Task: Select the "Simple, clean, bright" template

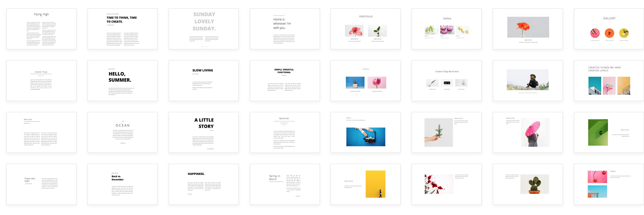Action: point(41,184)
